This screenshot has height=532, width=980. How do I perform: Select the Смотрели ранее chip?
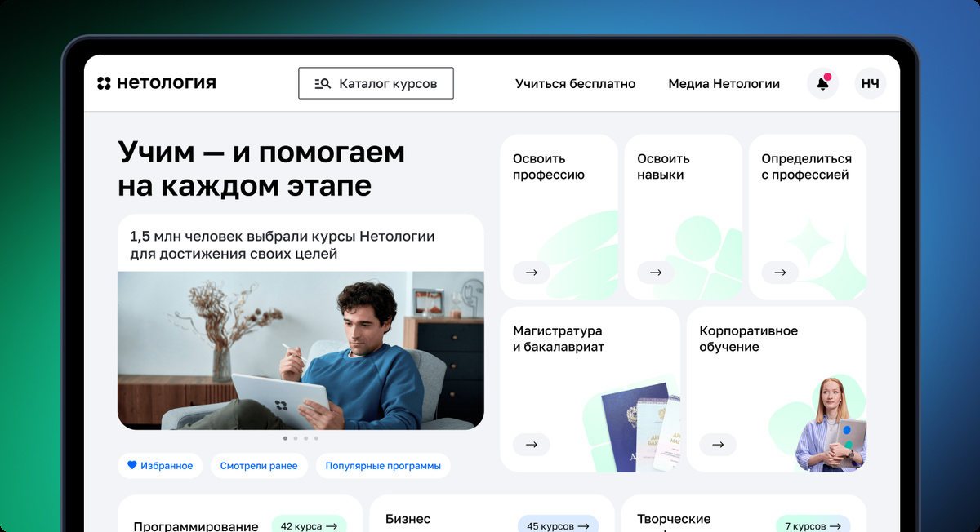(x=259, y=466)
